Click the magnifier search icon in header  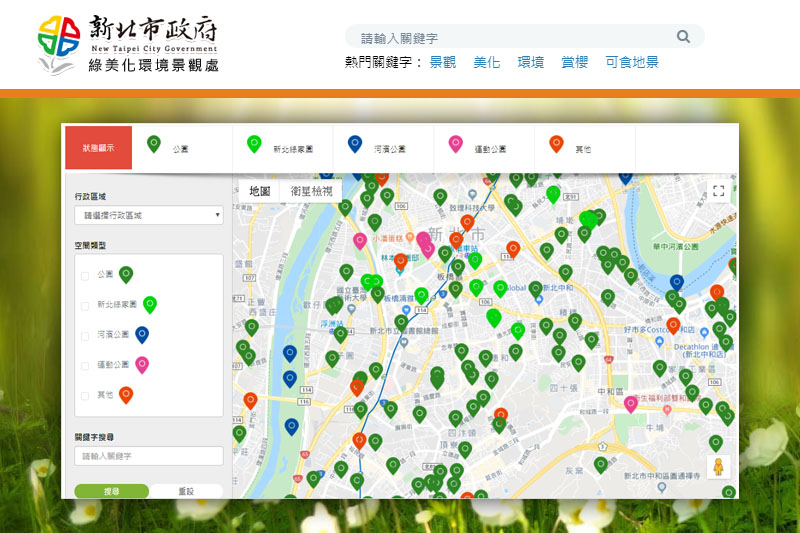pos(683,37)
